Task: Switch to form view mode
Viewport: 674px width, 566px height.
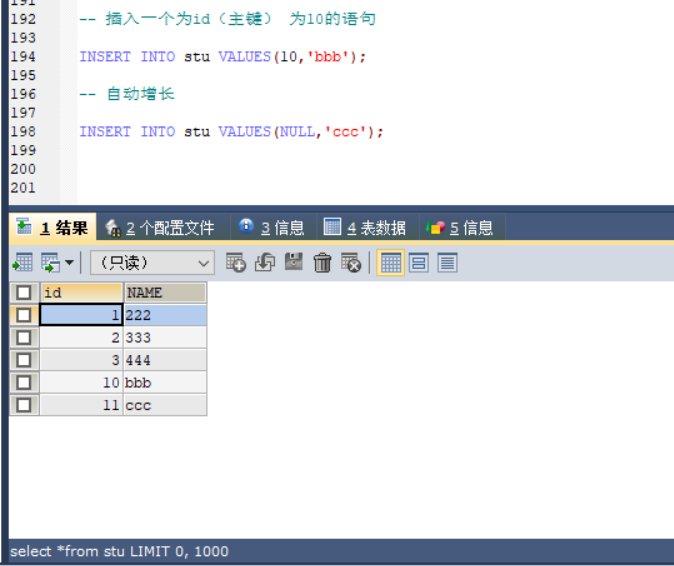Action: (x=419, y=263)
